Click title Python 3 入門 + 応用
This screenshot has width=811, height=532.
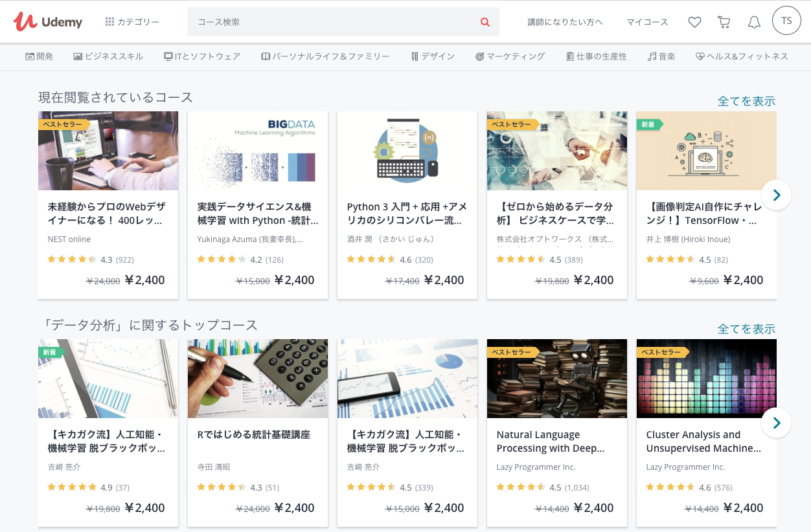coord(407,214)
